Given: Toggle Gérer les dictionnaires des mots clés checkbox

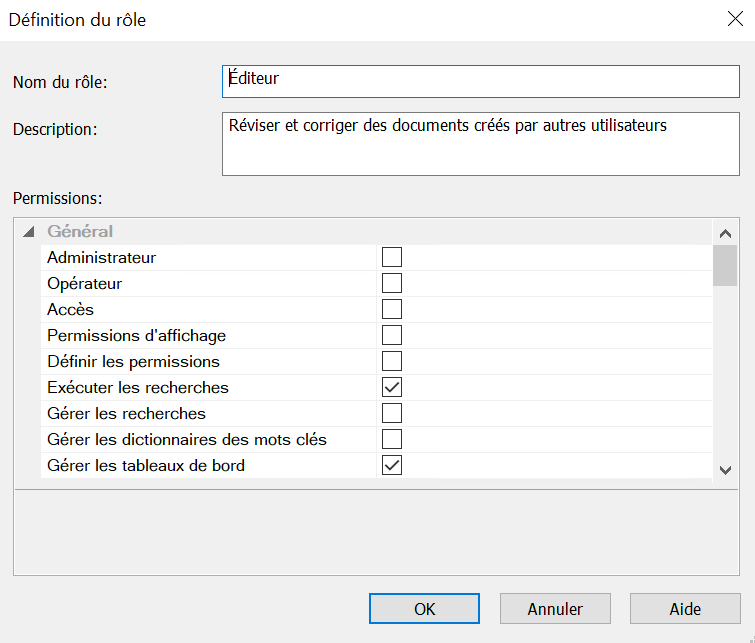Looking at the screenshot, I should (x=391, y=439).
